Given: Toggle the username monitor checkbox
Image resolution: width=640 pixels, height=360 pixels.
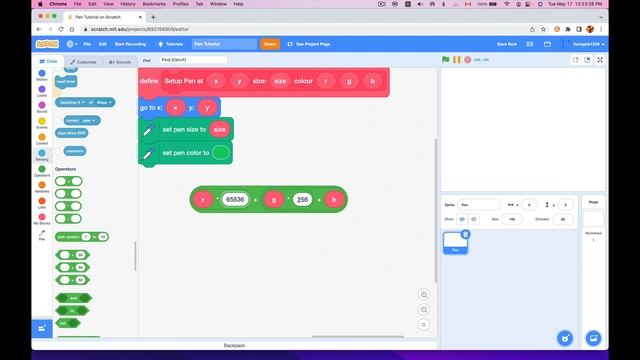Looking at the screenshot, I should click(x=58, y=151).
